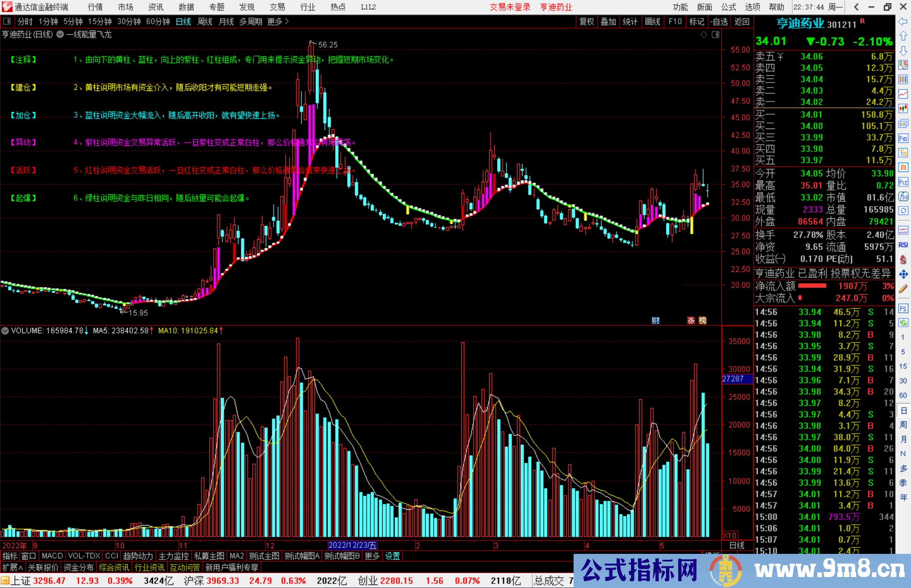
Task: Select the 60 minute sidebar period
Action: [x=903, y=395]
